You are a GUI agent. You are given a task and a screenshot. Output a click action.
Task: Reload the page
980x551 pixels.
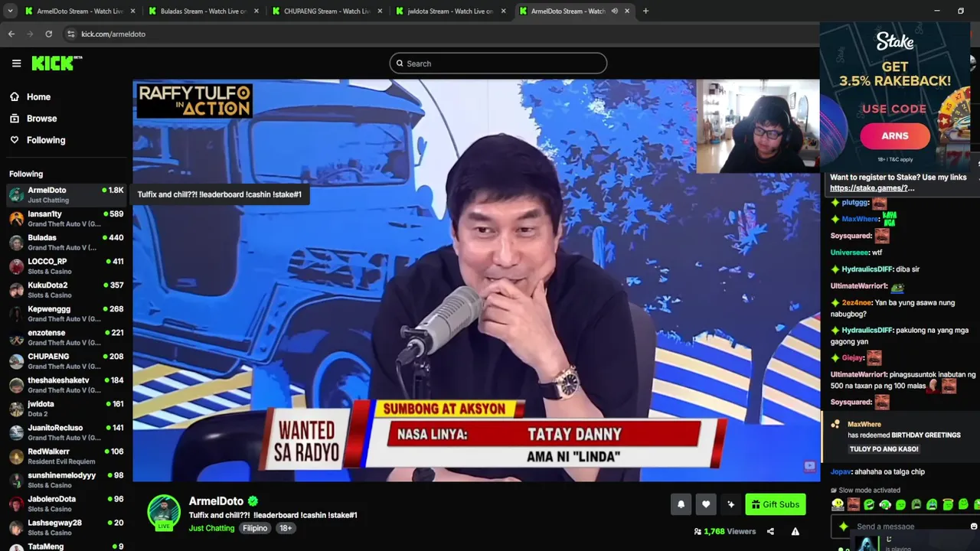48,34
